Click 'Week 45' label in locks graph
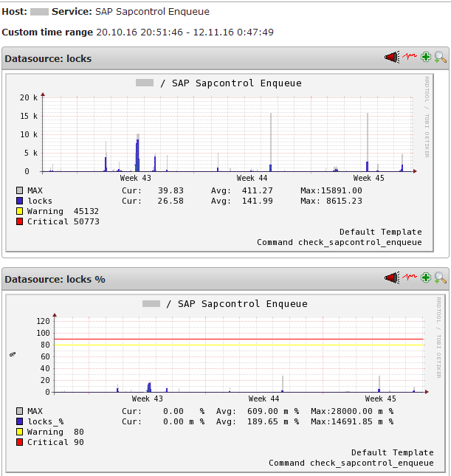The width and height of the screenshot is (451, 476). [x=368, y=178]
